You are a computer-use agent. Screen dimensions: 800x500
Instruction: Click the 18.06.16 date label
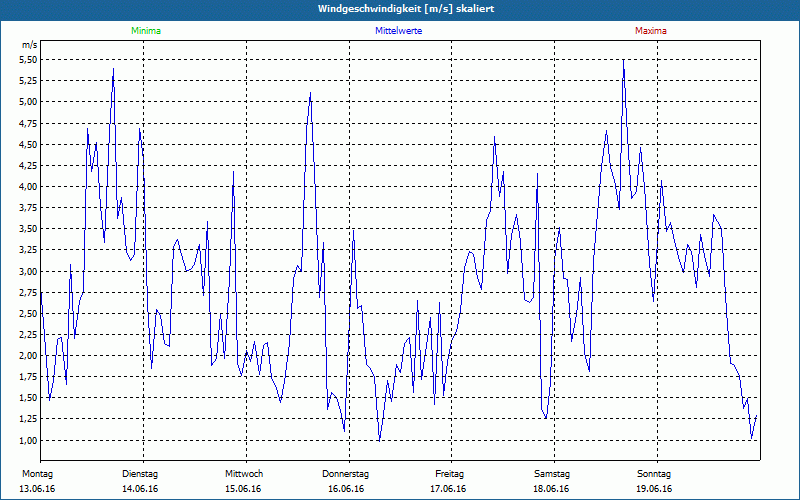coord(552,489)
